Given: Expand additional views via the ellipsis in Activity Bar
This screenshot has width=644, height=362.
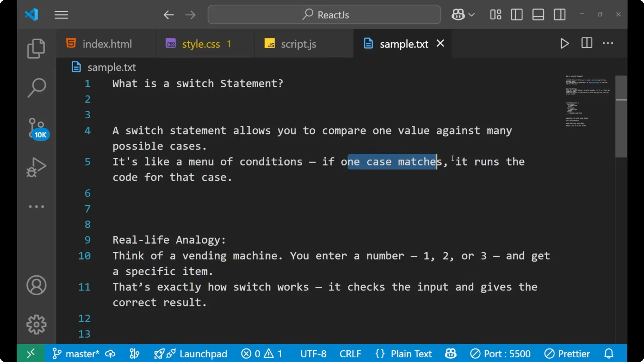Looking at the screenshot, I should coord(36,206).
